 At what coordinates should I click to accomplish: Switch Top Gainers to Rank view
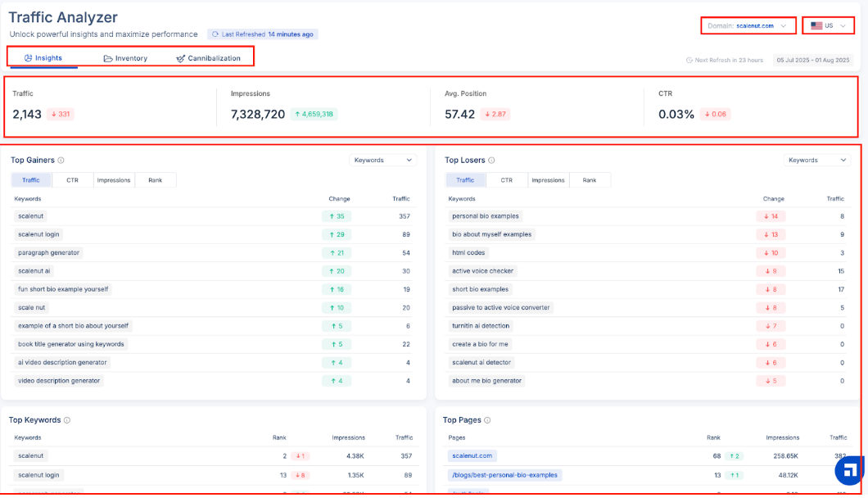pyautogui.click(x=156, y=180)
